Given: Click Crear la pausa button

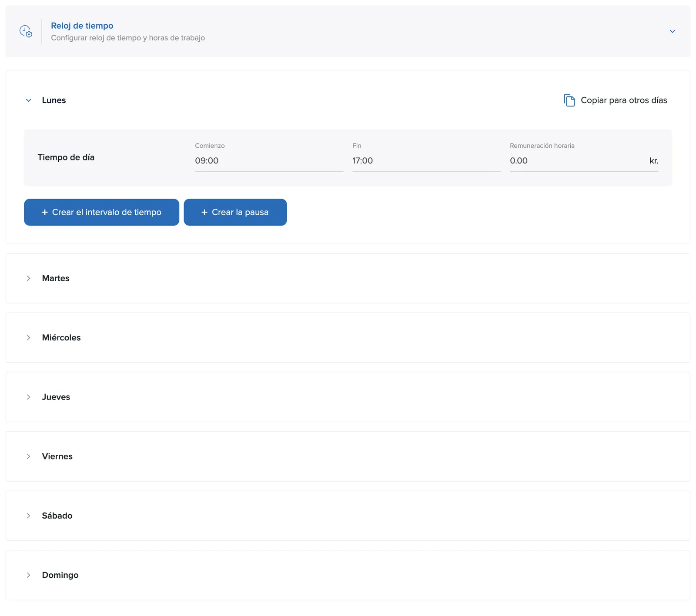Looking at the screenshot, I should pyautogui.click(x=235, y=212).
